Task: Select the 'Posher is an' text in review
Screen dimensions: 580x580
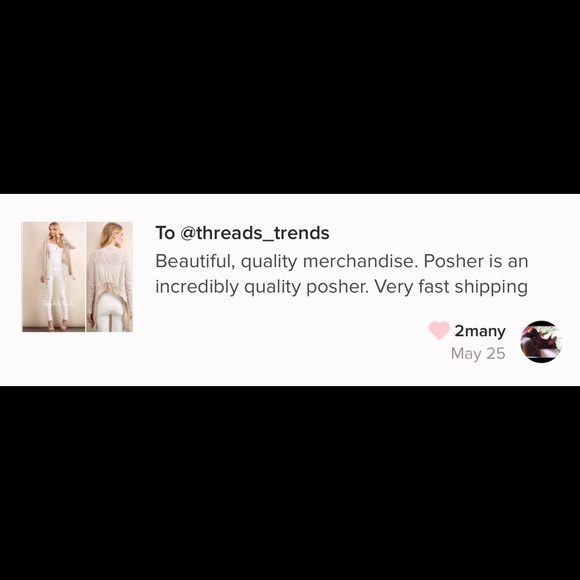Action: tap(476, 261)
